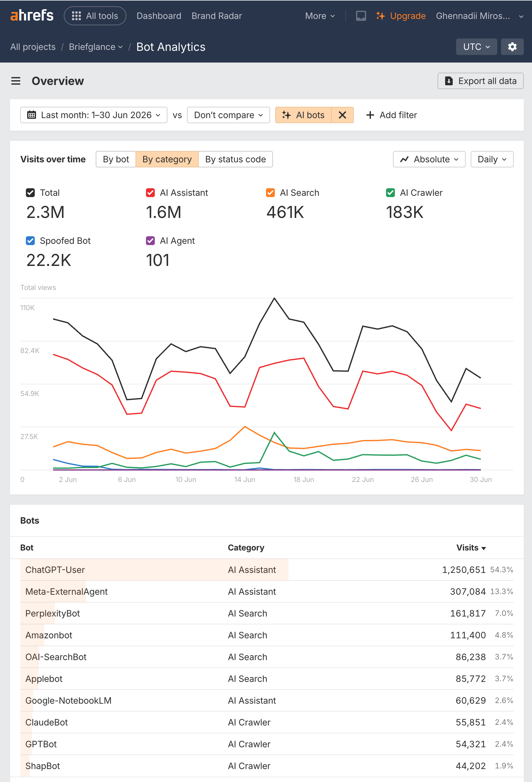Open Brand Radar
The height and width of the screenshot is (782, 532).
point(217,16)
